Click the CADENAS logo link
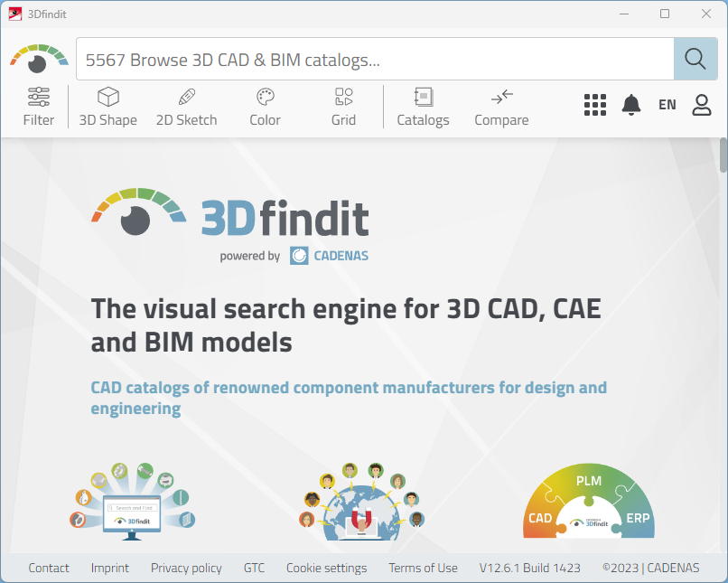The image size is (728, 583). (x=329, y=256)
